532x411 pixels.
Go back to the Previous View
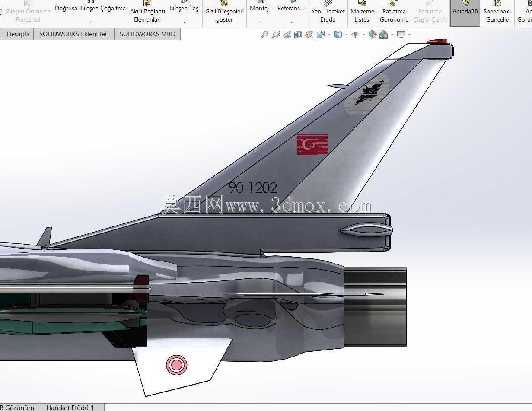[287, 35]
